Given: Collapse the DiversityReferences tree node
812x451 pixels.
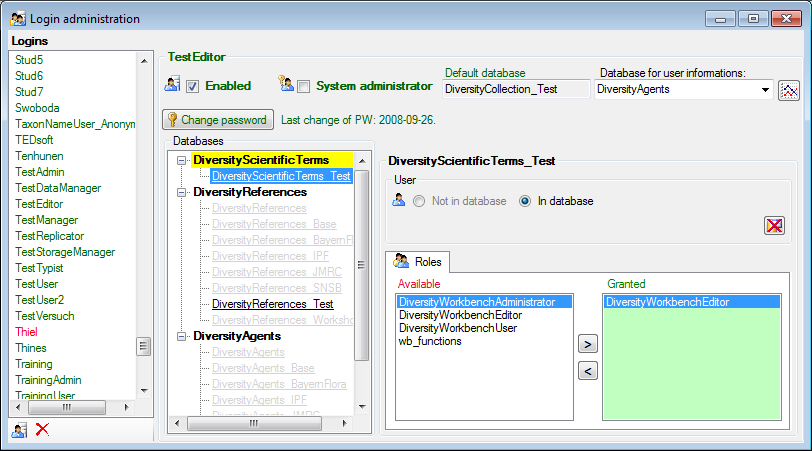Looking at the screenshot, I should click(x=181, y=192).
